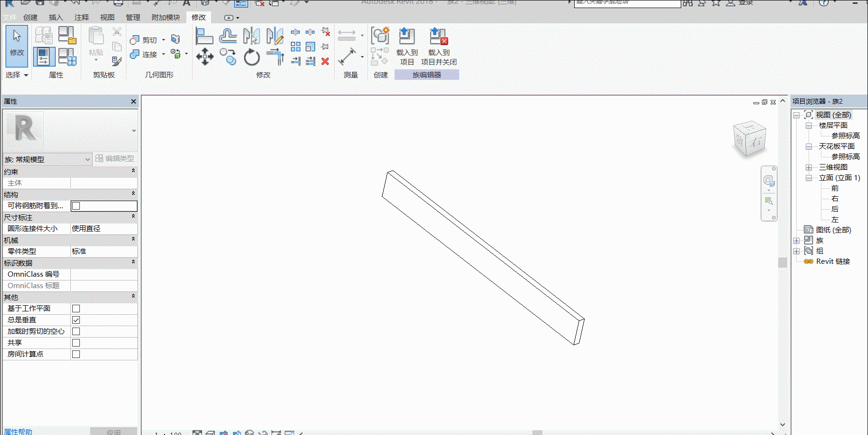Enable the 房间计算点 checkbox
868x435 pixels.
click(76, 354)
